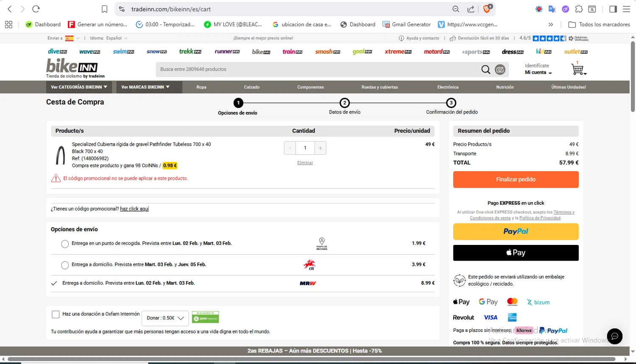636x364 pixels.
Task: Open the Electrónica menu item
Action: 448,87
